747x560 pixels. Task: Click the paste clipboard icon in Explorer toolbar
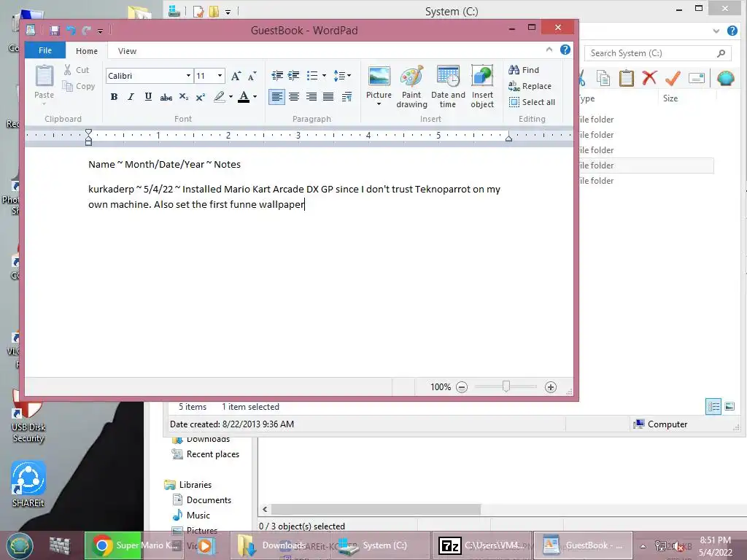coord(626,78)
